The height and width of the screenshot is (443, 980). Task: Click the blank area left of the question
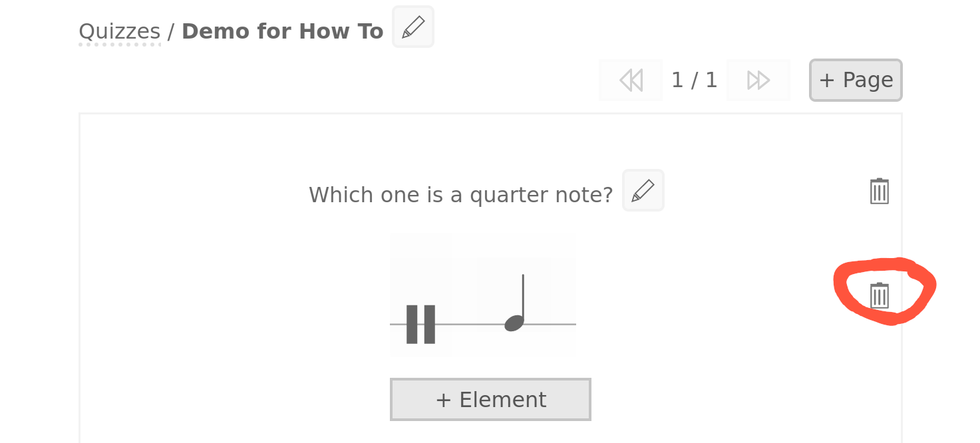point(193,195)
